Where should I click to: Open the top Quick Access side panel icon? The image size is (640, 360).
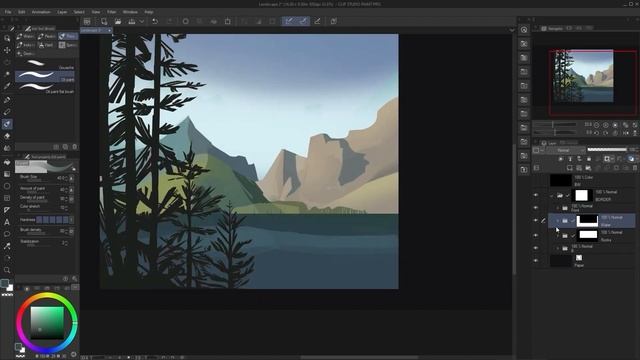pyautogui.click(x=524, y=29)
